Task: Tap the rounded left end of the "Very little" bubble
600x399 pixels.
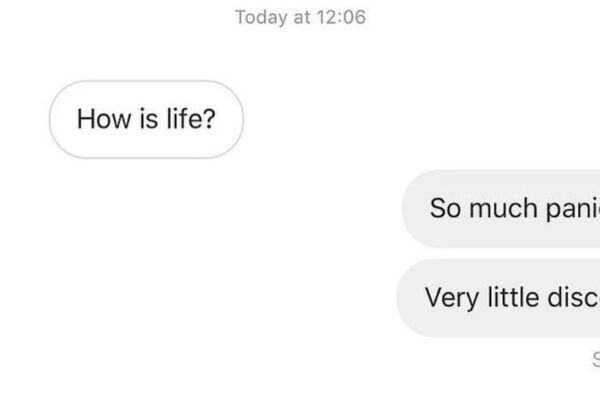Action: (x=410, y=298)
